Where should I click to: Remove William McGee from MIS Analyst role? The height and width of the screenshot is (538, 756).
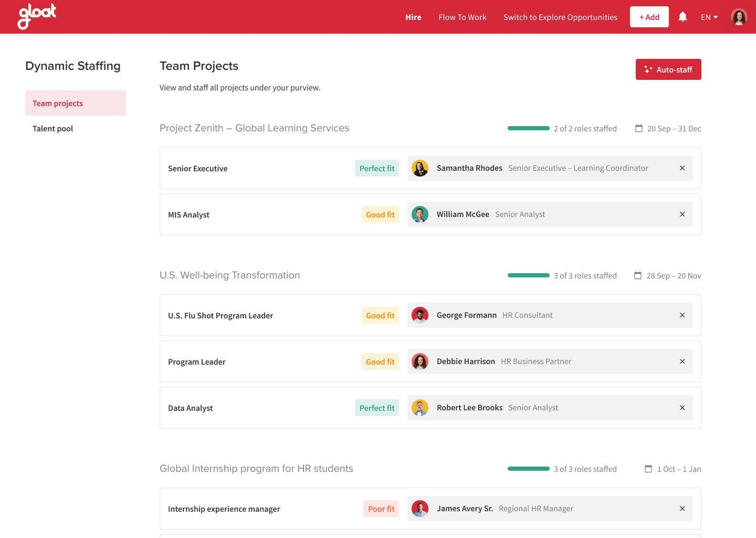(x=682, y=214)
